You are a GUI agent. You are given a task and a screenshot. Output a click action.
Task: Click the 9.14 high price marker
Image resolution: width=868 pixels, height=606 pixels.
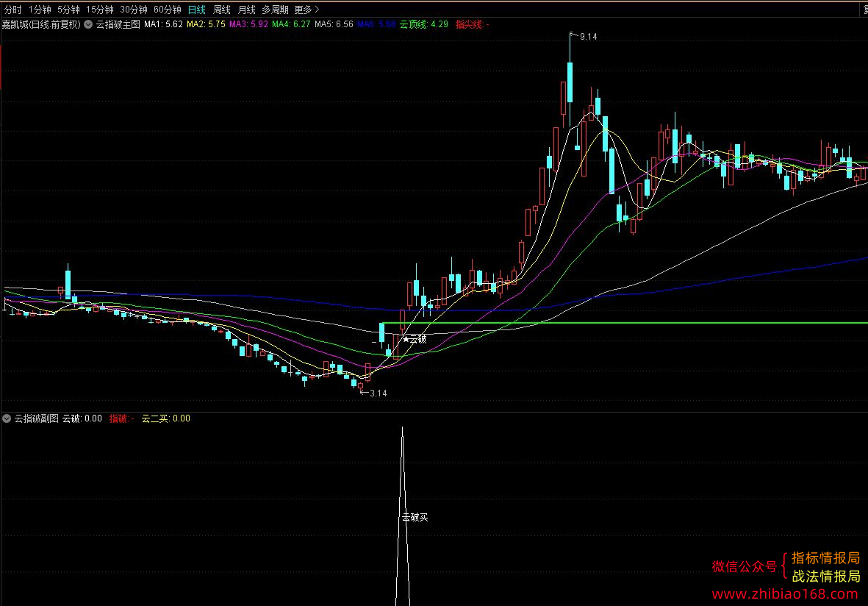pyautogui.click(x=588, y=37)
